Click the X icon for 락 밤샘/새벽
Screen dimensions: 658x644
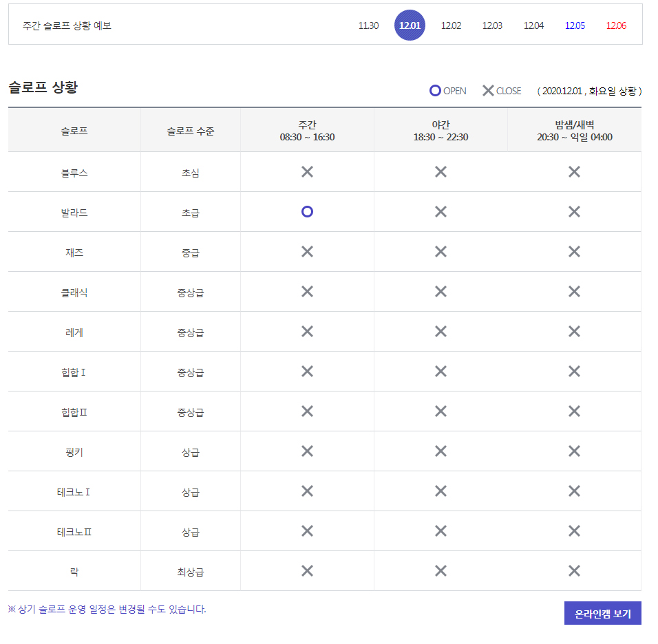tap(574, 571)
